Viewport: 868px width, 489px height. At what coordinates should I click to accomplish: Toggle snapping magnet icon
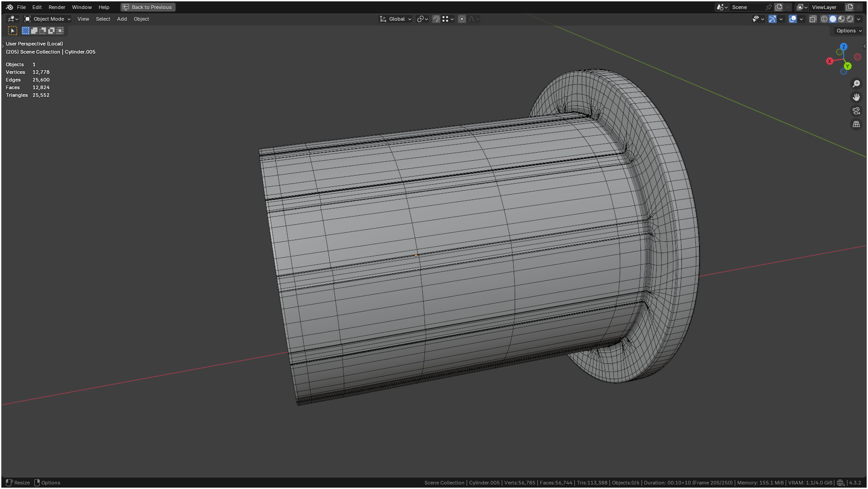[436, 19]
